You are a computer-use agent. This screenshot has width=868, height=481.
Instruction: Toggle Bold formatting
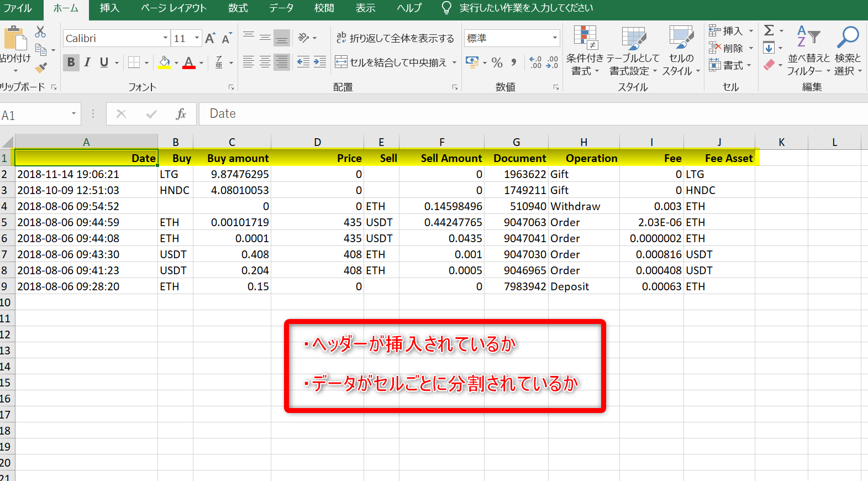coord(71,62)
